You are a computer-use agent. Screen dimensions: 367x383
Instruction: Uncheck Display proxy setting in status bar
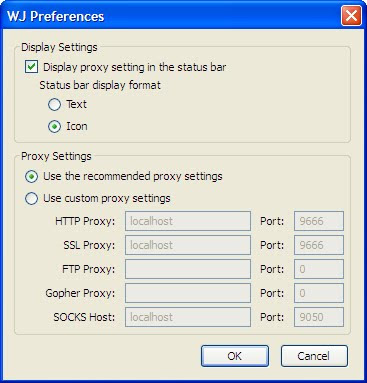tap(31, 67)
